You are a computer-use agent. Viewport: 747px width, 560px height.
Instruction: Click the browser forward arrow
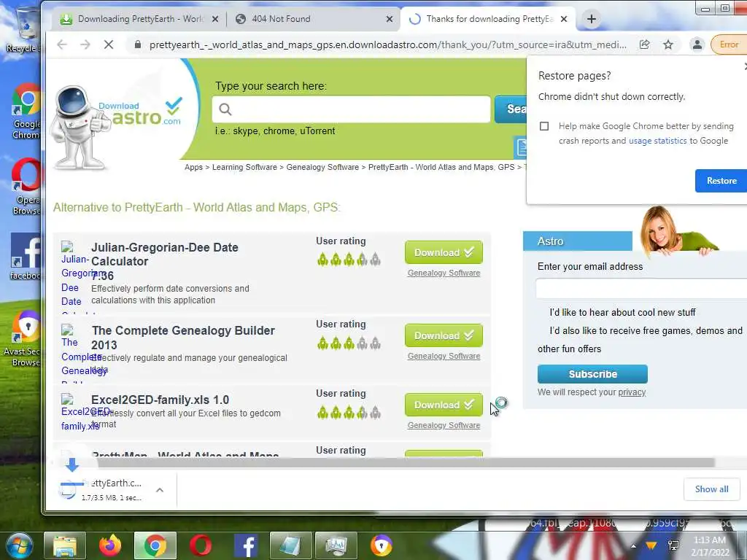coord(85,44)
